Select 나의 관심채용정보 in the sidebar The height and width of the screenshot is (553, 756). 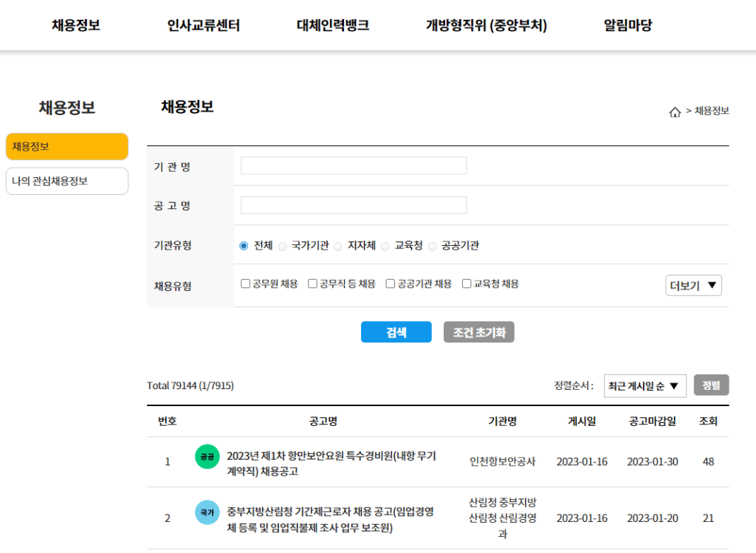67,182
